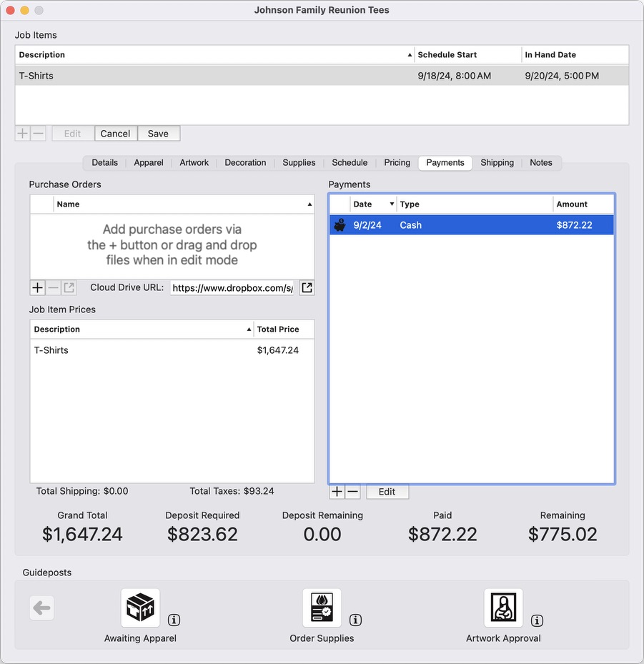The image size is (644, 664).
Task: Click the Cloud Drive URL field
Action: point(232,287)
